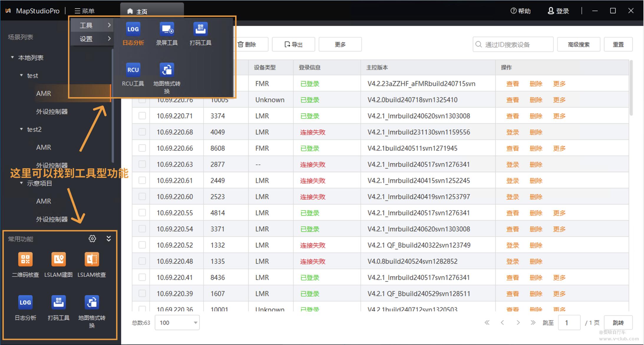Expand the 设置 submenu

93,39
